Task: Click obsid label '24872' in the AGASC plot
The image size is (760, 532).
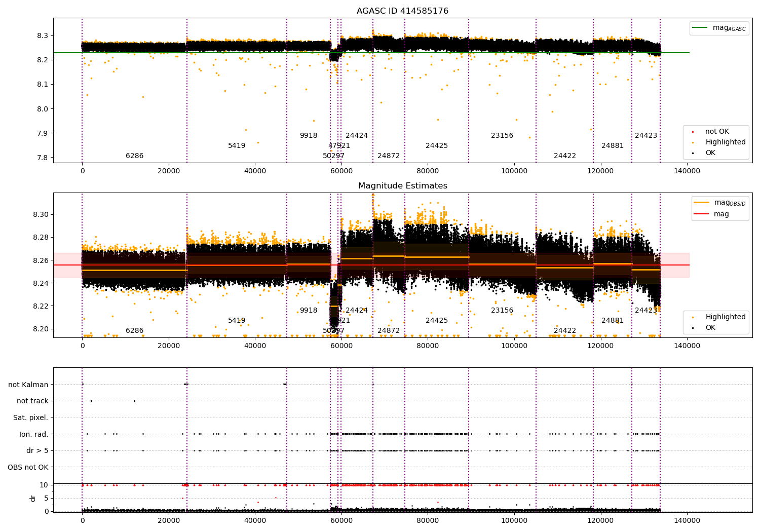Action: [x=389, y=156]
